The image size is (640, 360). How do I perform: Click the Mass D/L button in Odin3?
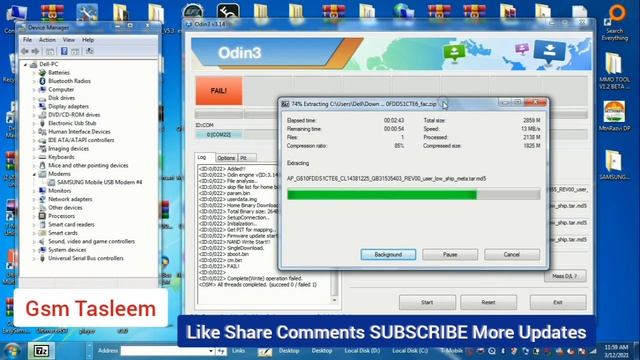pos(565,276)
